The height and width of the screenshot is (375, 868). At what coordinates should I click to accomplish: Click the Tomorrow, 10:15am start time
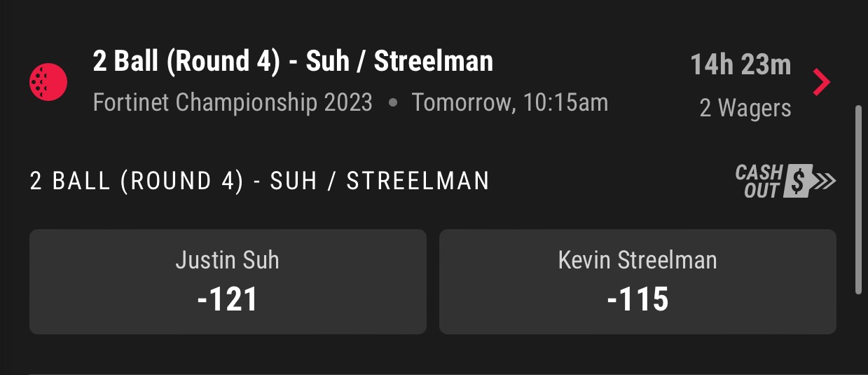click(510, 103)
